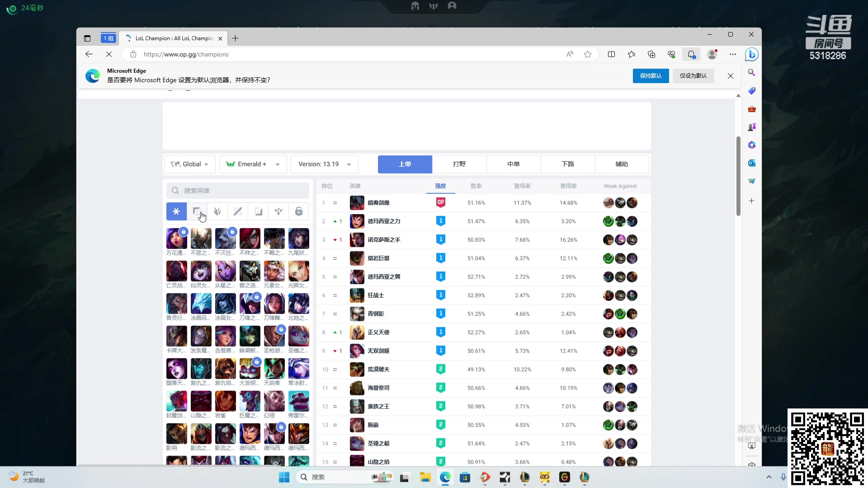Open a new browser tab
The width and height of the screenshot is (868, 488).
tap(235, 38)
